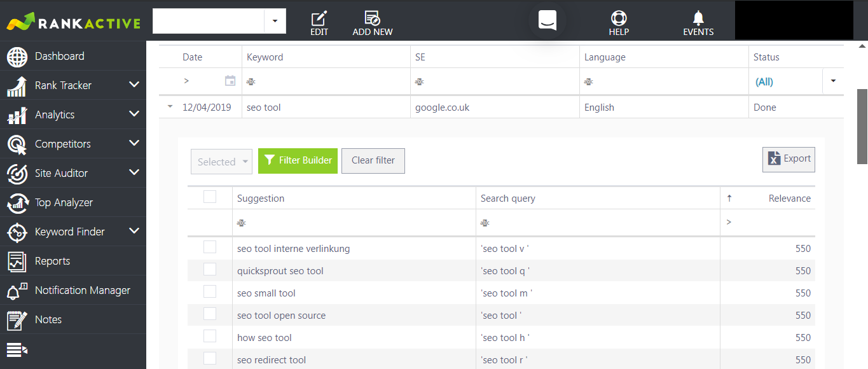Click the project selector input field
Image resolution: width=868 pixels, height=369 pixels.
(x=209, y=21)
